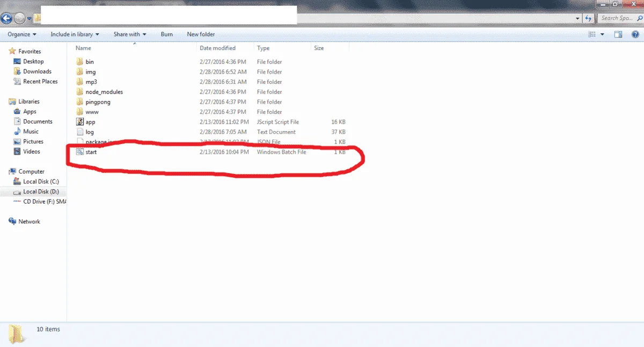Expand the address bar history dropdown
Image resolution: width=644 pixels, height=347 pixels.
[x=578, y=18]
